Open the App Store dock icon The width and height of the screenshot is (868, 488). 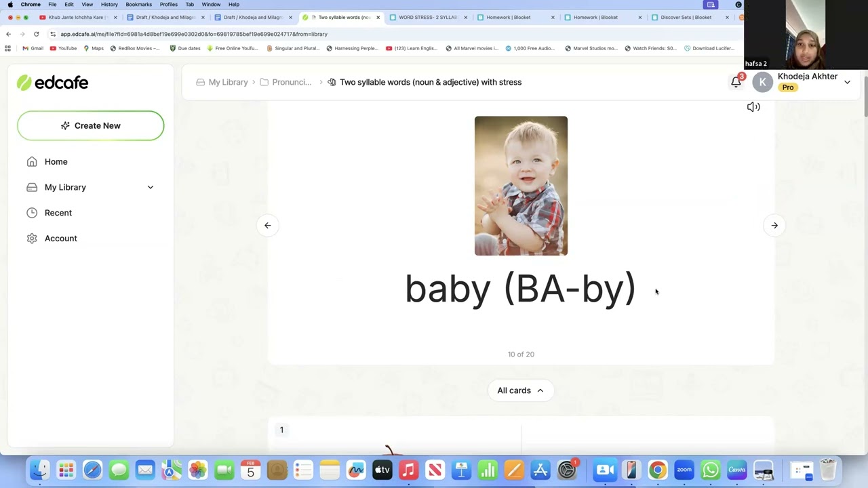tap(540, 470)
